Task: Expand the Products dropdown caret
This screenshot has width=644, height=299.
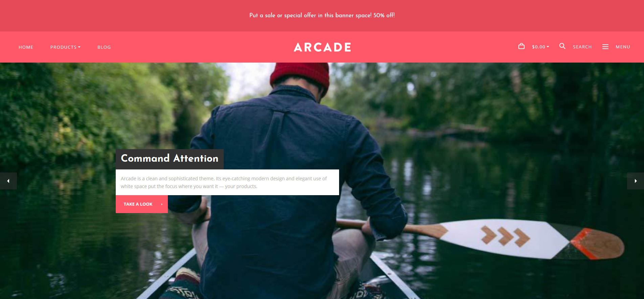Action: pyautogui.click(x=79, y=47)
